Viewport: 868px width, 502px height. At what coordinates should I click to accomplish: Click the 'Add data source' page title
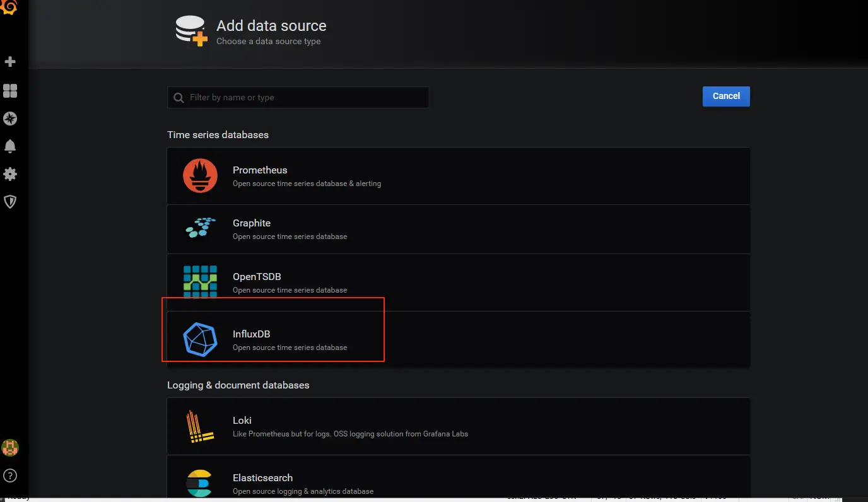[271, 26]
